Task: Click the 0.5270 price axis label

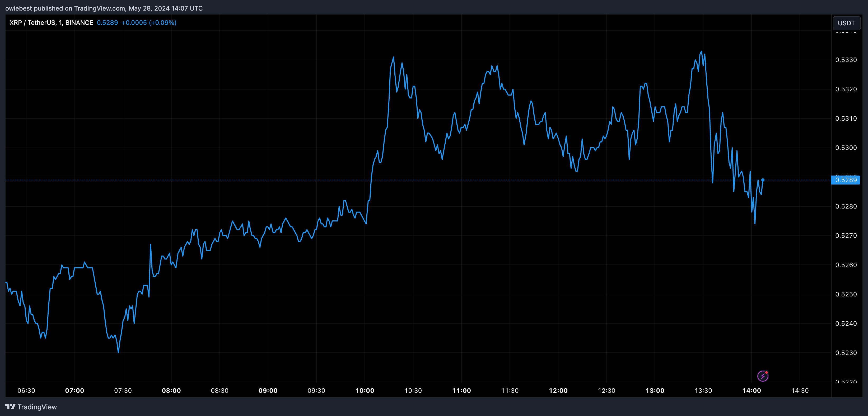Action: [846, 236]
